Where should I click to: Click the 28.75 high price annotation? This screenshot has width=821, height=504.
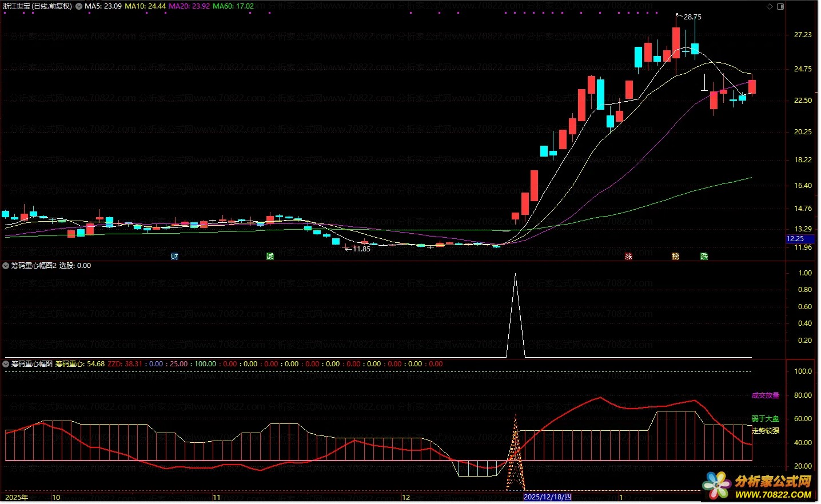pyautogui.click(x=692, y=17)
